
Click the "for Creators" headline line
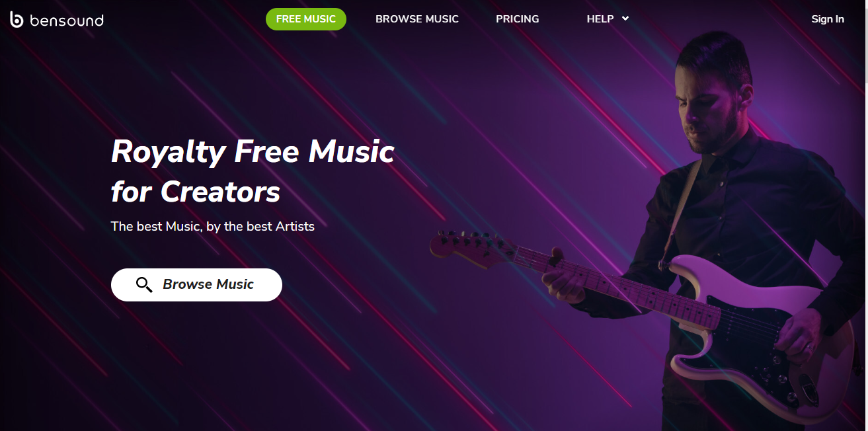(196, 192)
